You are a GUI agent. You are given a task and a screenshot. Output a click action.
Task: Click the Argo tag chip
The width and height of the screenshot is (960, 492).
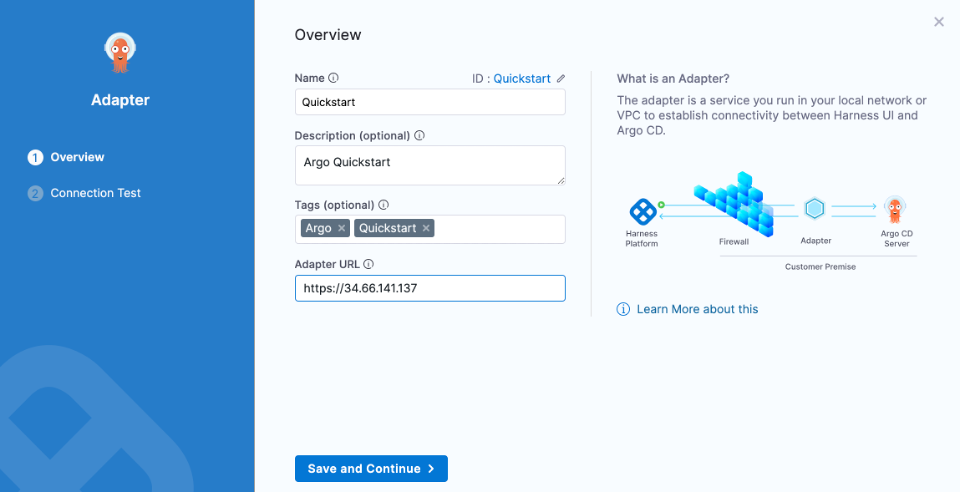pyautogui.click(x=325, y=228)
